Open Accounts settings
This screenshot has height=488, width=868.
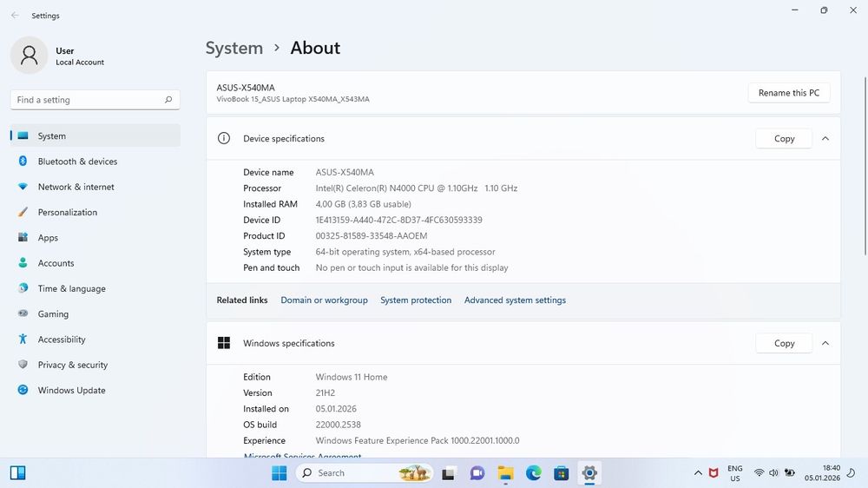coord(95,263)
